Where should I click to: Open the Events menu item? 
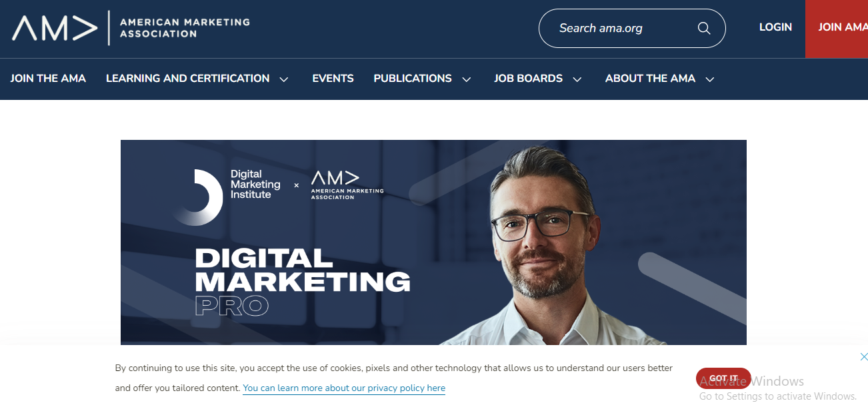(333, 79)
